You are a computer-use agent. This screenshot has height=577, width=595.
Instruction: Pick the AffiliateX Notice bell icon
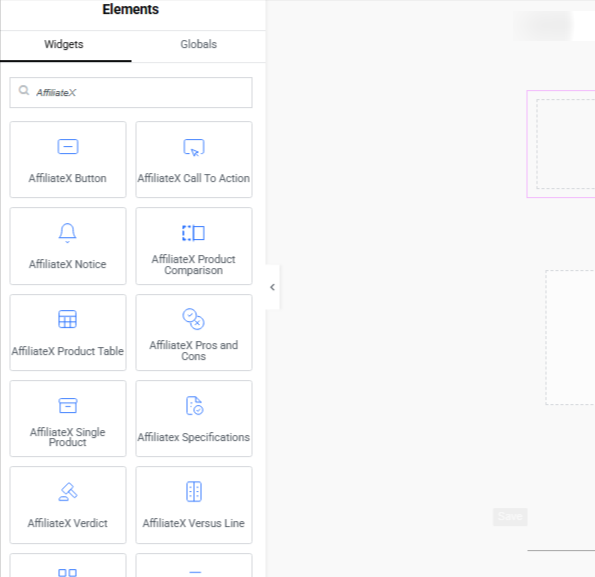tap(68, 233)
